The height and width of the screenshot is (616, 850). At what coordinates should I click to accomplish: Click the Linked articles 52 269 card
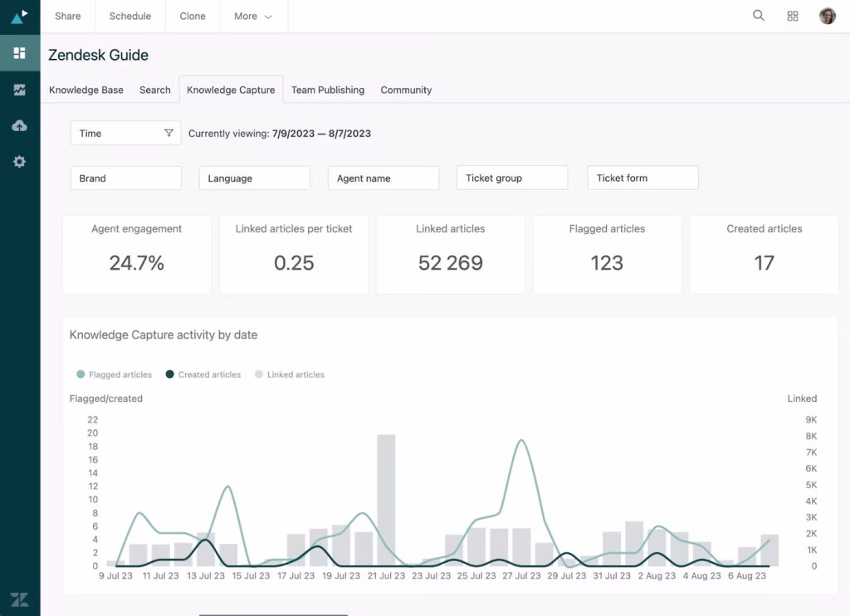[451, 254]
